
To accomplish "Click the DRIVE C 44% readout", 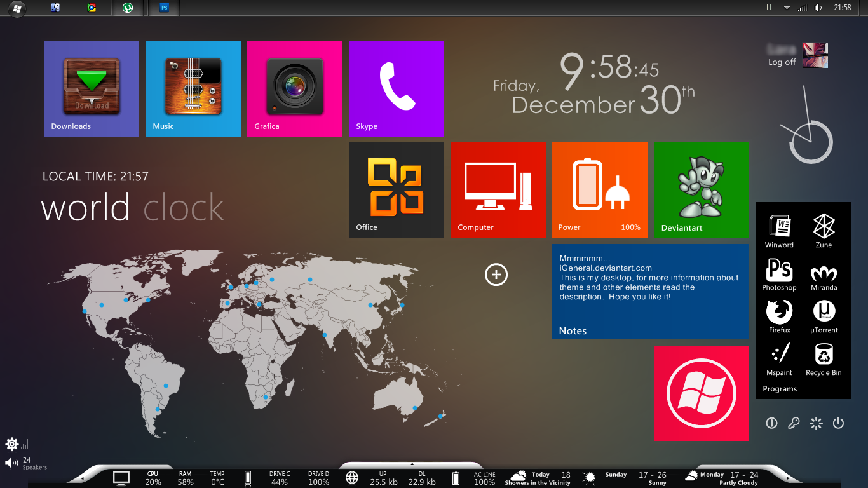I will 280,478.
